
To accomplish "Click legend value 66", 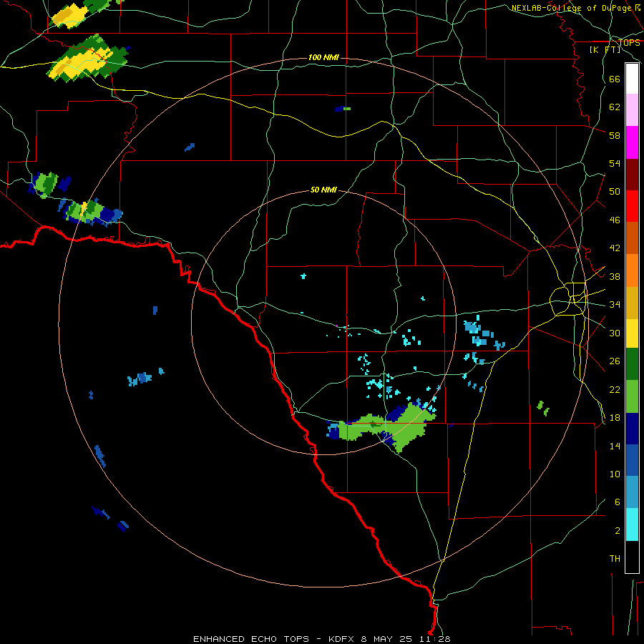I will [x=615, y=79].
